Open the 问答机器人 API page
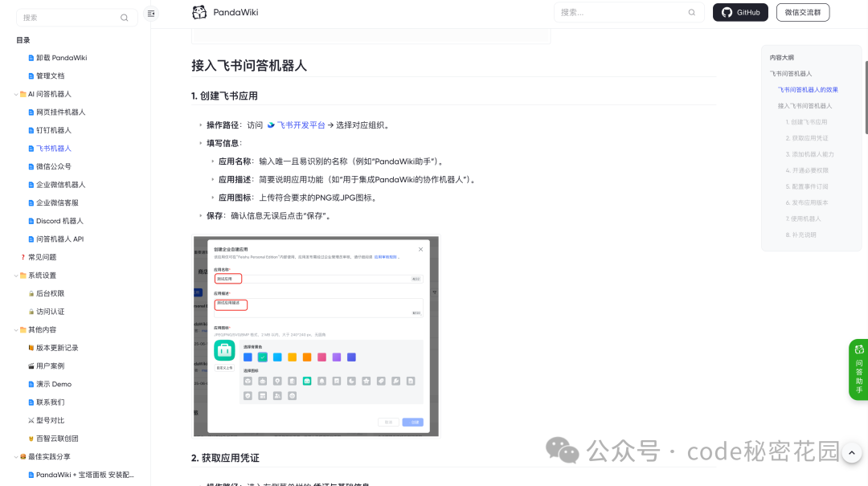Image resolution: width=868 pixels, height=486 pixels. (x=59, y=239)
